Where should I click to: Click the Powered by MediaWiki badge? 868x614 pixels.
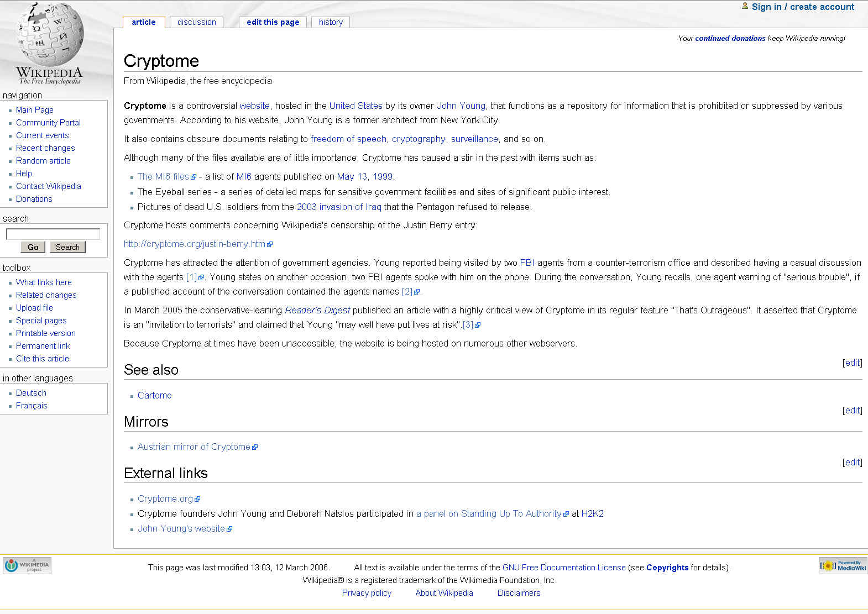click(843, 565)
